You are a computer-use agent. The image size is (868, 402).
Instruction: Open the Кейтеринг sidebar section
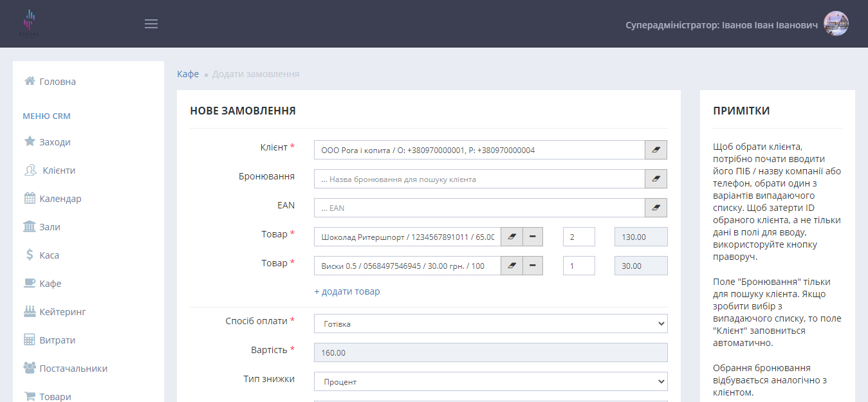tap(62, 312)
